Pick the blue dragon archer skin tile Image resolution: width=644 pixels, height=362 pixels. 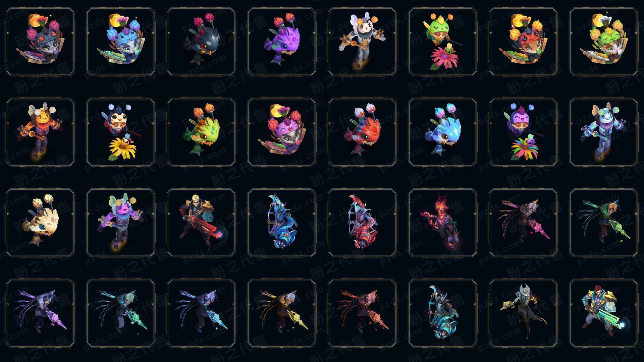282,223
